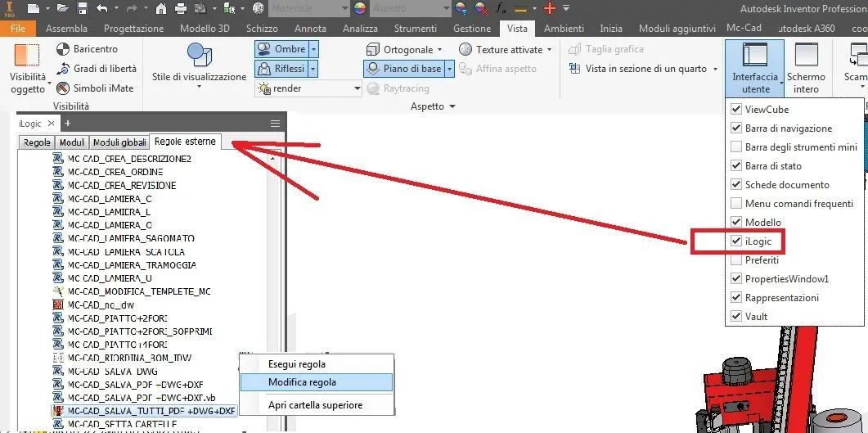Open the render combo box
Screen dimensions: 868x433
click(308, 88)
